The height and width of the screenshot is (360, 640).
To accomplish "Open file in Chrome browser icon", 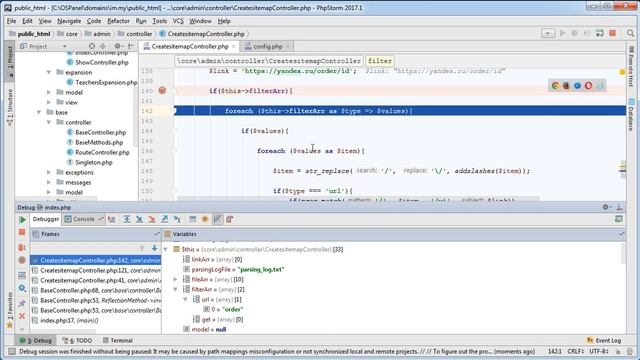I will pos(555,86).
